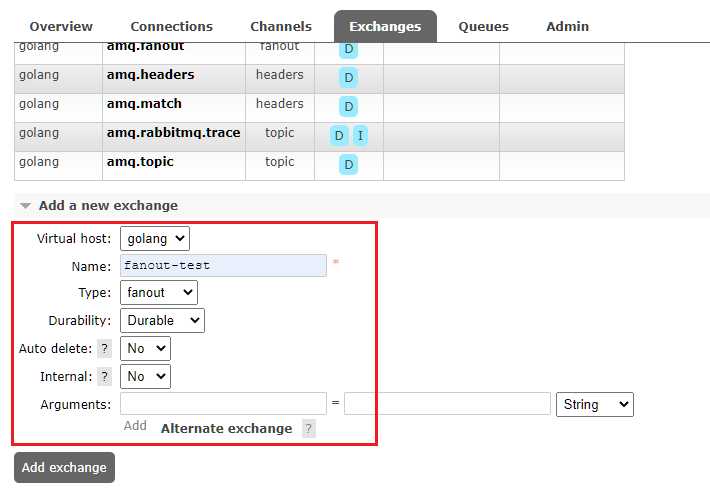This screenshot has width=710, height=495.
Task: Click the headers type in amq.headers row
Action: (280, 75)
